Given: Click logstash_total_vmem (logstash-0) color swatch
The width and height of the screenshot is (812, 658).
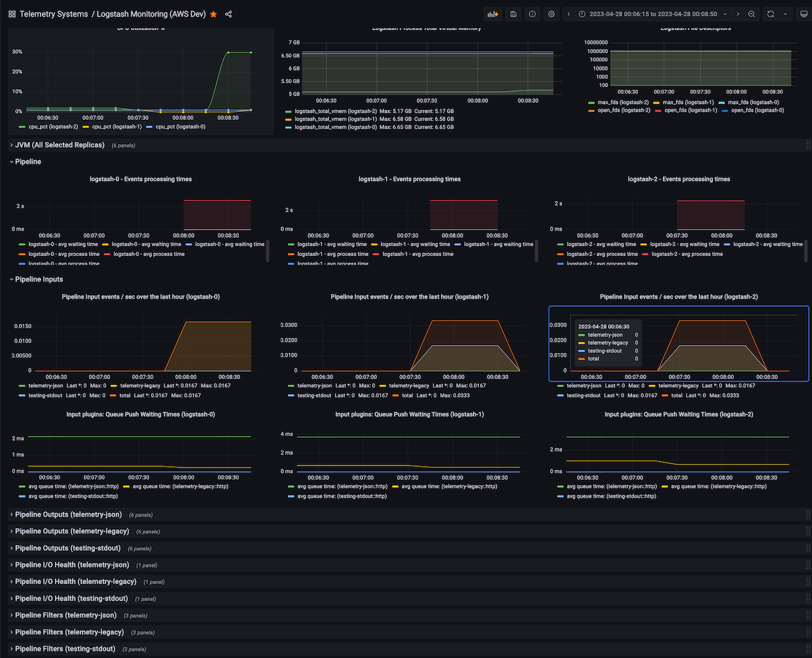Looking at the screenshot, I should (289, 127).
